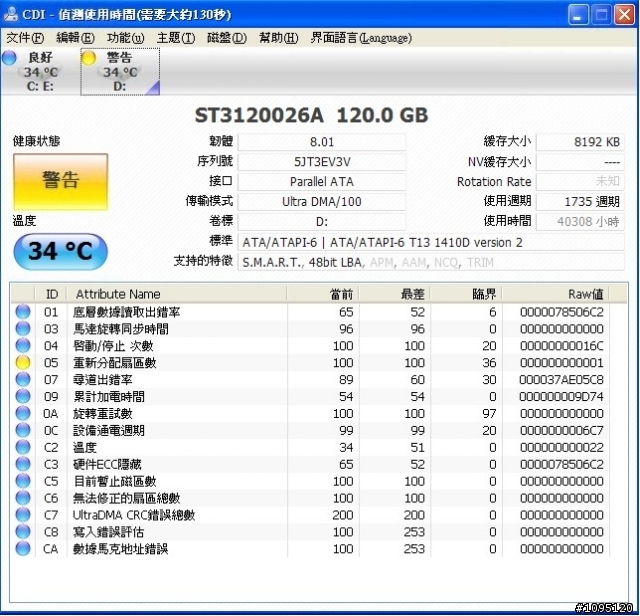Select the 旋轉重試數 row
640x616 pixels.
pyautogui.click(x=310, y=414)
